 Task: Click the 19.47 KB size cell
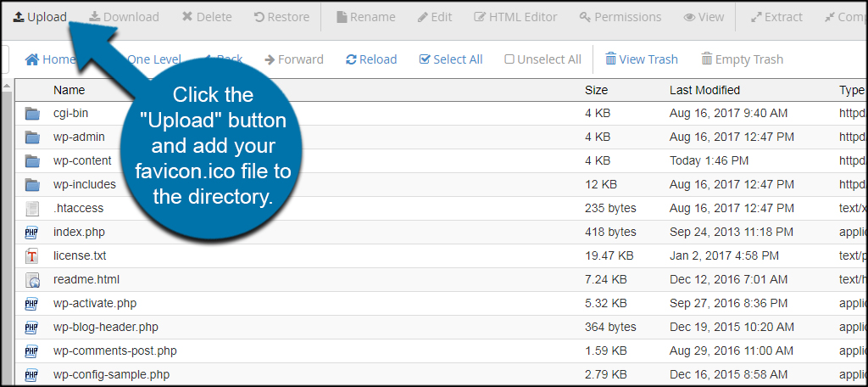click(609, 256)
